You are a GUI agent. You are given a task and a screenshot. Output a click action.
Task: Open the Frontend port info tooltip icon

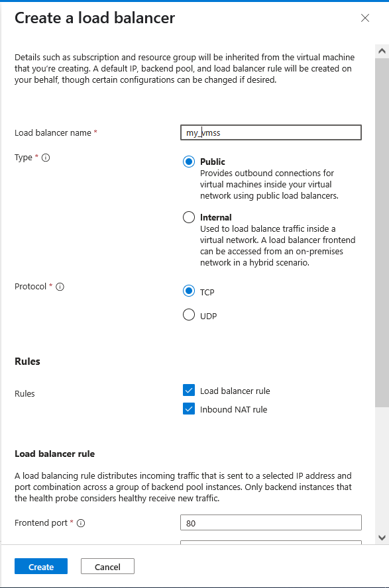click(81, 523)
